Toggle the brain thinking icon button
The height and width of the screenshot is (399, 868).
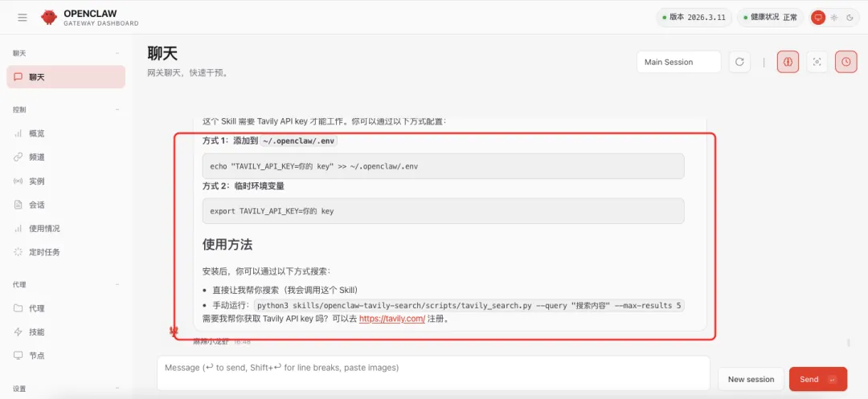788,62
